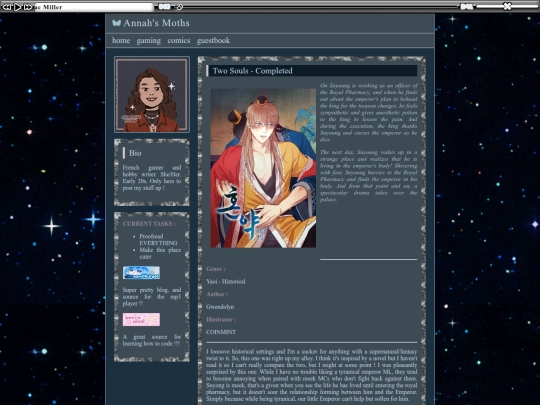Click the previous track button in music player
540x405 pixels.
[7, 7]
